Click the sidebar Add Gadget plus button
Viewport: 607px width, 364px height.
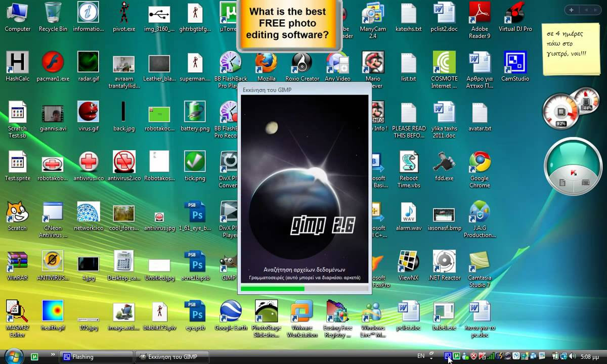click(571, 9)
